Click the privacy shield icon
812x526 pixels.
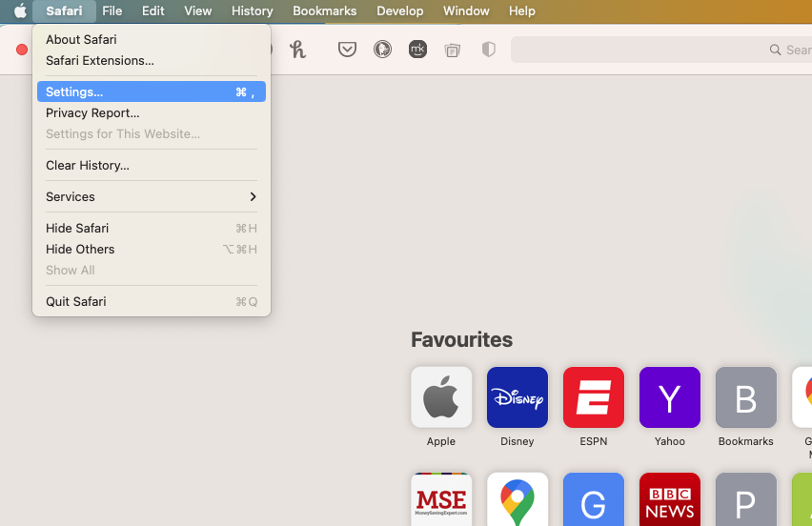pyautogui.click(x=488, y=50)
